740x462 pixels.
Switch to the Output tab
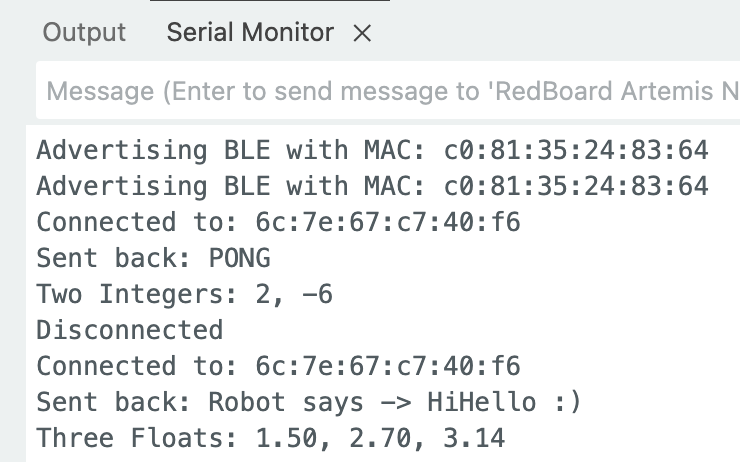(x=84, y=33)
